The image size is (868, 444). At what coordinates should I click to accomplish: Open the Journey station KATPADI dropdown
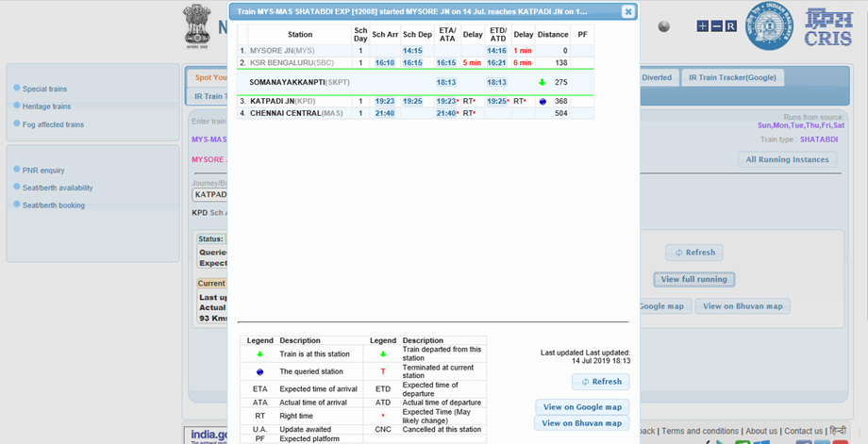click(x=210, y=194)
